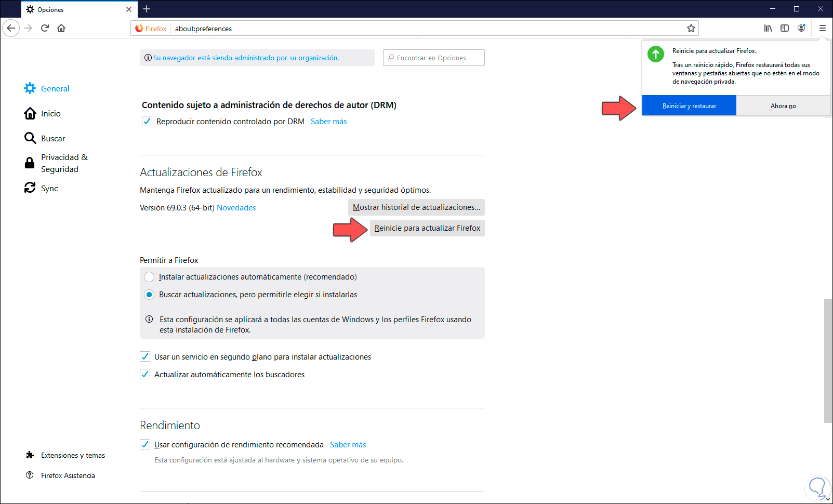This screenshot has height=504, width=833.
Task: Click Reinicie para actualizar Firefox button
Action: 427,228
